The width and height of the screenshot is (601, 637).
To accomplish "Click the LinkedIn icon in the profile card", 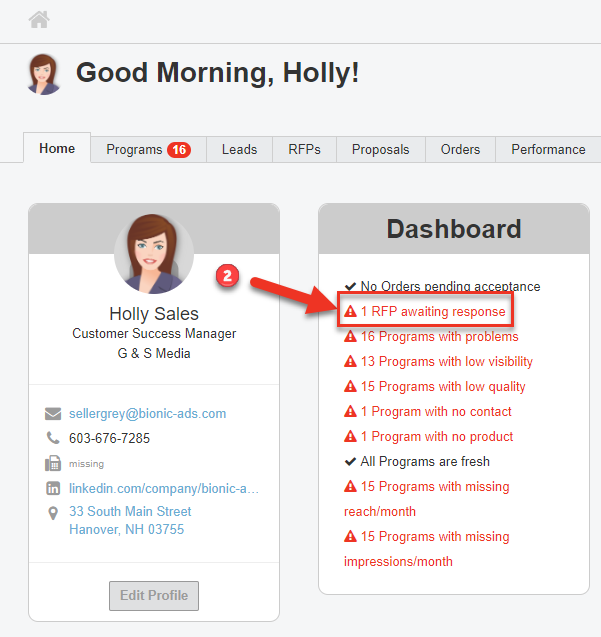I will click(53, 489).
